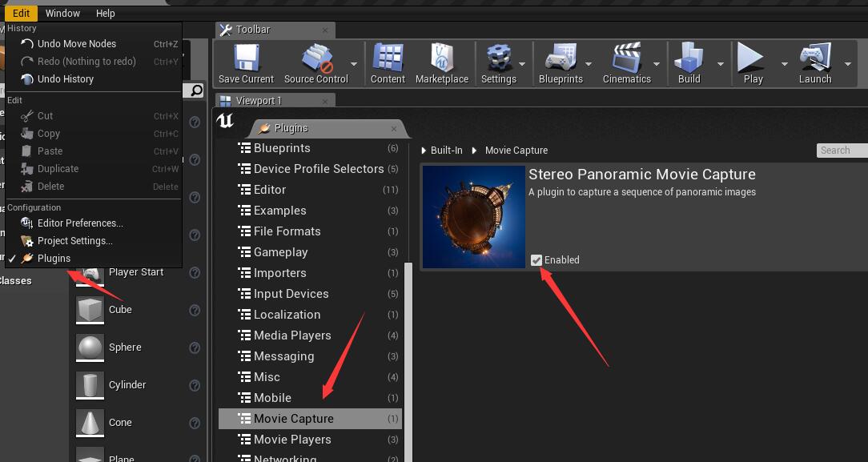Select the Examples plugin category
Image resolution: width=868 pixels, height=462 pixels.
pos(310,211)
